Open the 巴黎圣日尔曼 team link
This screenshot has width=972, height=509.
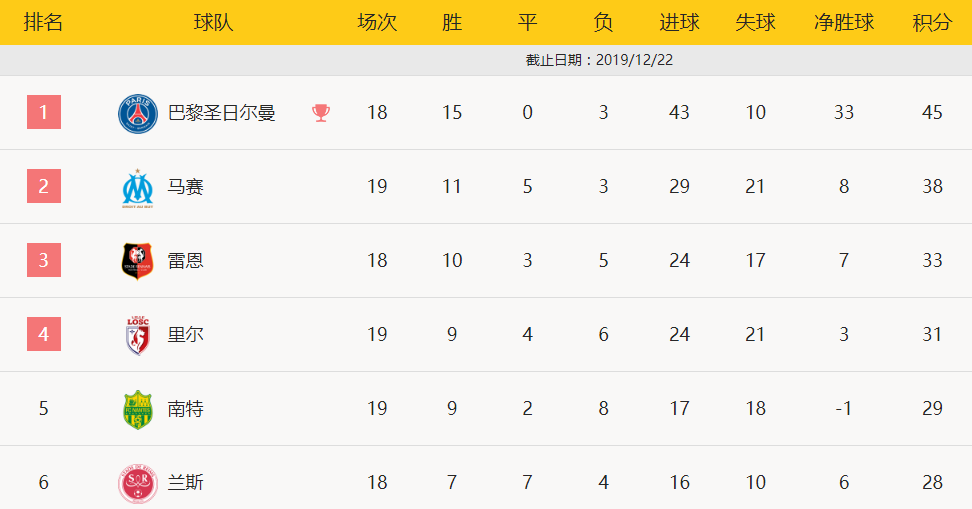pos(221,113)
